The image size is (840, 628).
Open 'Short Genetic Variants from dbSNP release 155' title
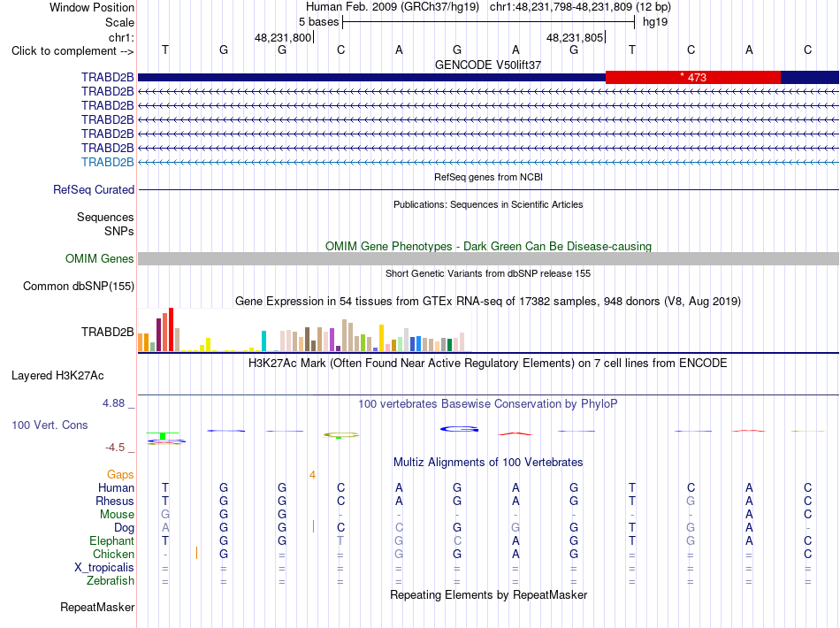pyautogui.click(x=488, y=273)
